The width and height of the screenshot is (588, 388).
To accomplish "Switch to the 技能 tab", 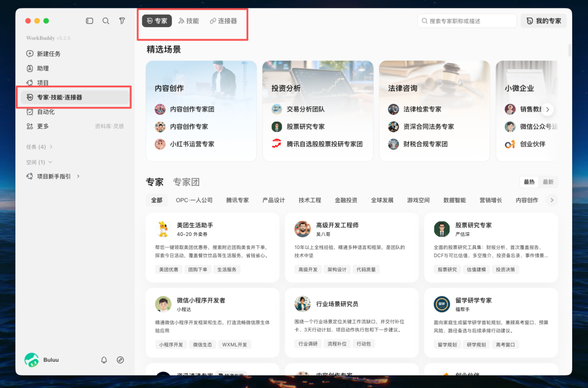I will (188, 21).
